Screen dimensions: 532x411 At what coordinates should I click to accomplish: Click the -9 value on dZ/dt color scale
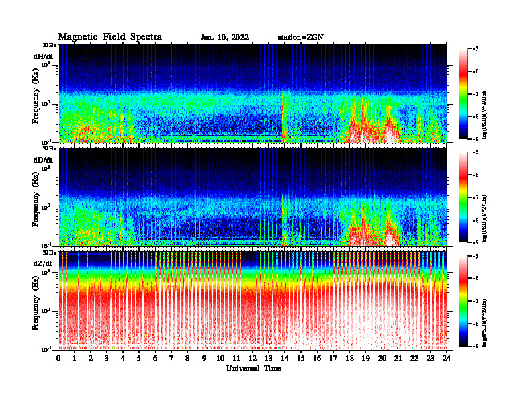click(476, 346)
